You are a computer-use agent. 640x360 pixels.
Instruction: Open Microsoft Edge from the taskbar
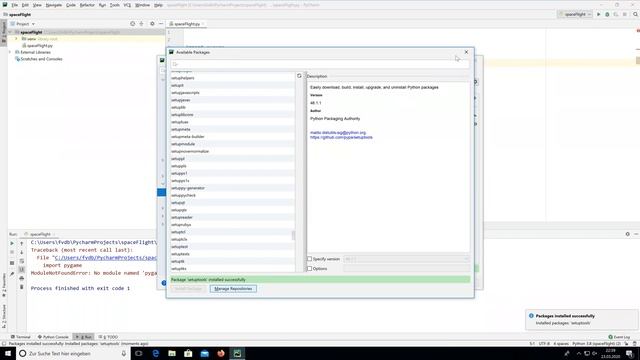click(x=156, y=353)
